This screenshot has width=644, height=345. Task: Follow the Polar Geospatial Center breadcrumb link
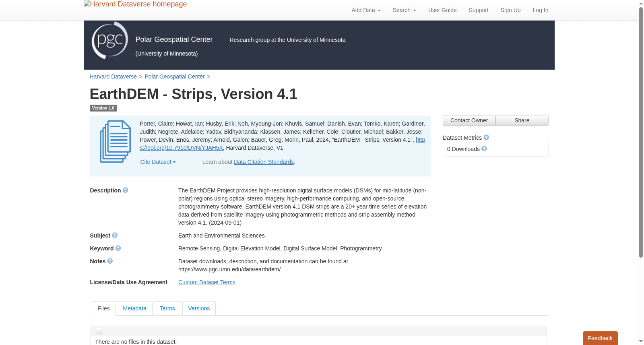click(175, 76)
